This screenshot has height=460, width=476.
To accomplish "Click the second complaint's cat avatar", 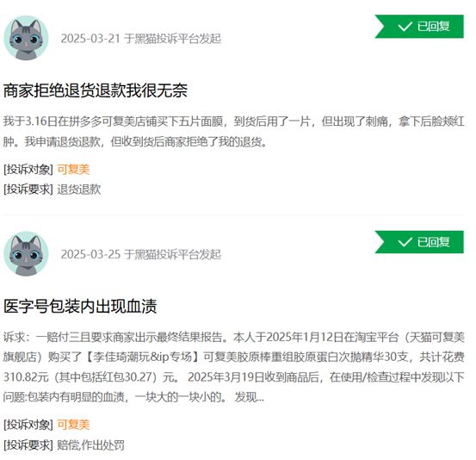I will [26, 254].
